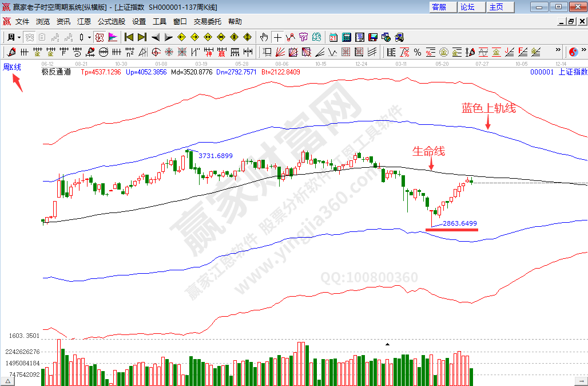Viewport: 588px width, 386px height.
Task: Select the red 权 adjustment icon
Action: click(x=98, y=37)
